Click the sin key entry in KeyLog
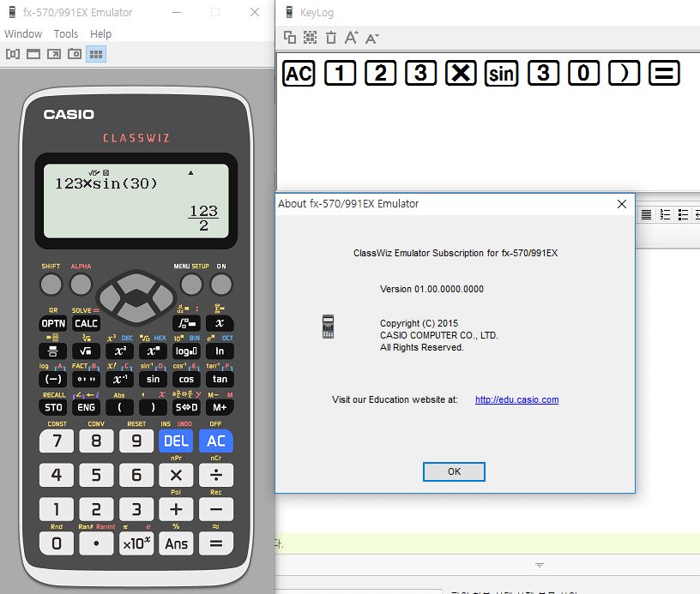 [502, 74]
